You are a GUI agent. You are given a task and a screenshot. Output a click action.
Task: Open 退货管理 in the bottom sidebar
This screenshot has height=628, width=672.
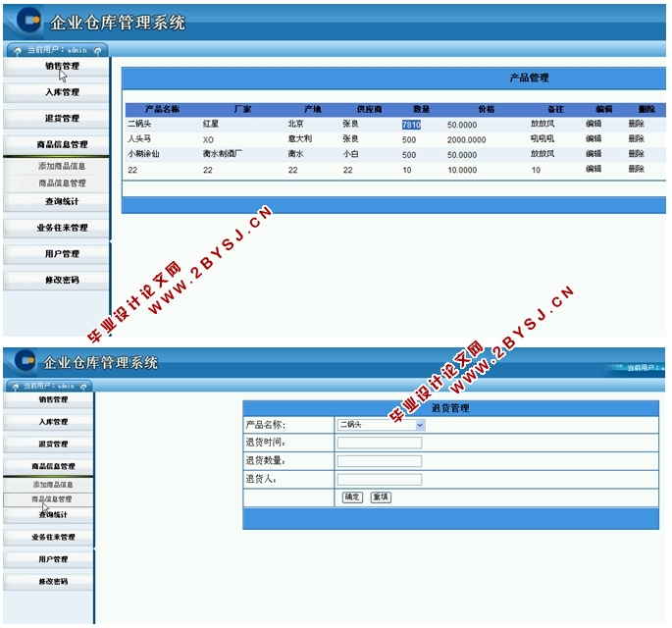[48, 445]
